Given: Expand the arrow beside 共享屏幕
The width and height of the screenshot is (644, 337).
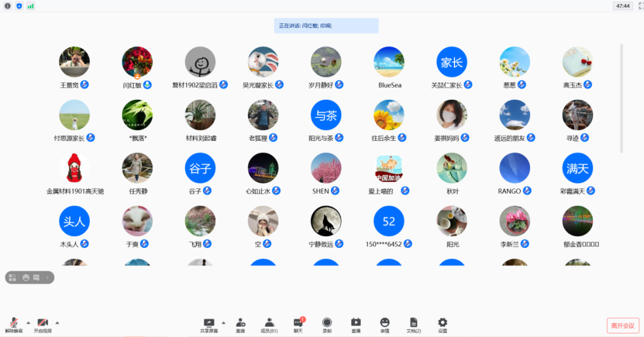Looking at the screenshot, I should (224, 322).
